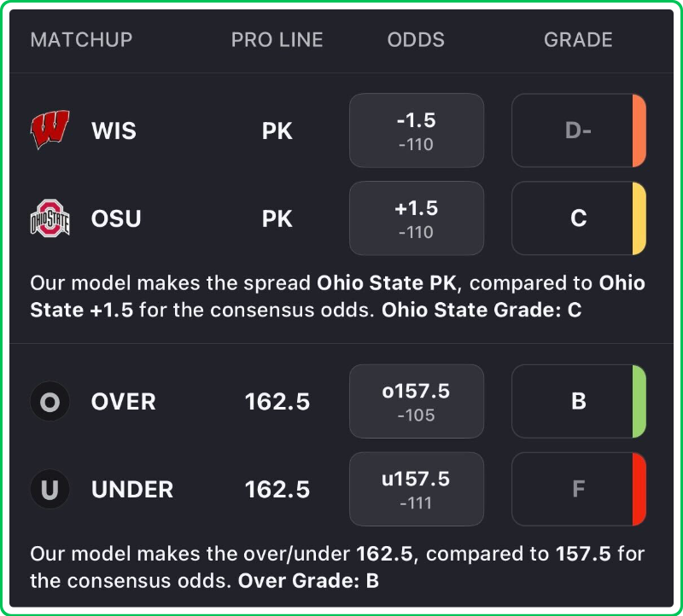This screenshot has width=683, height=616.
Task: Click the OSU team name
Action: click(116, 219)
